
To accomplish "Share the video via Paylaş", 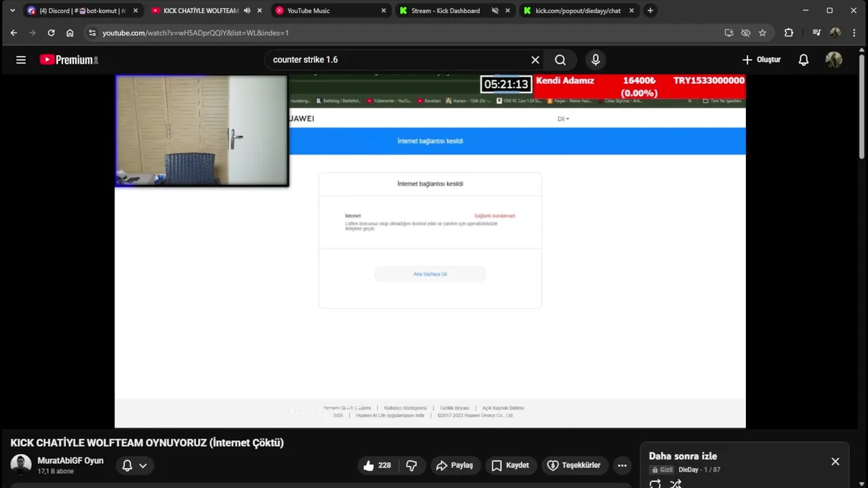I will pos(455,466).
